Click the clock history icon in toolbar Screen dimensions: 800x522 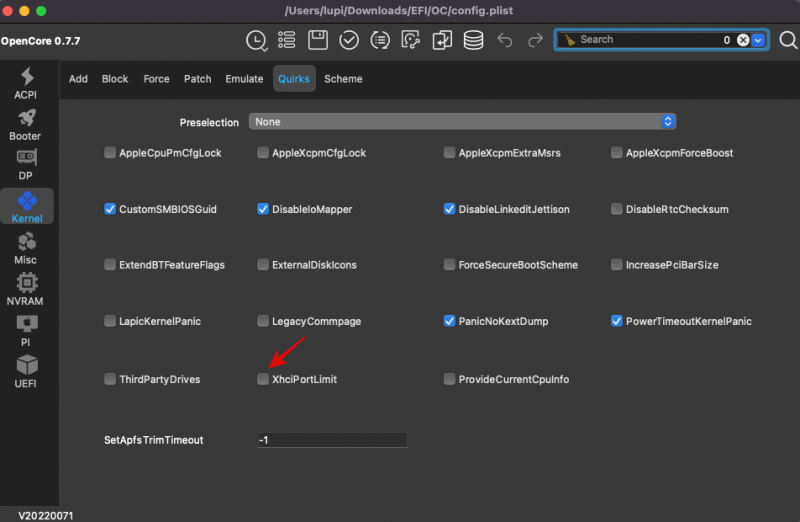point(256,40)
